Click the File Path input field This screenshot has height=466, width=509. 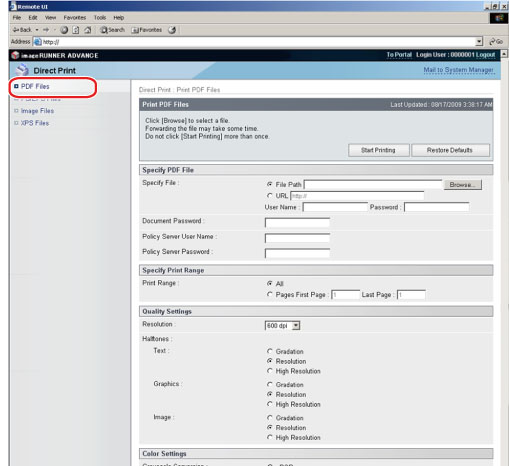(373, 185)
